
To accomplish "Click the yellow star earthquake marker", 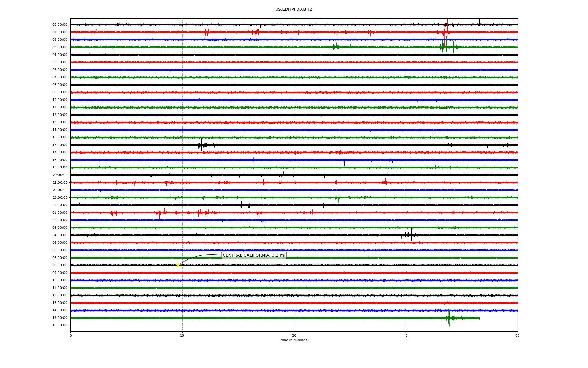I will [x=178, y=265].
